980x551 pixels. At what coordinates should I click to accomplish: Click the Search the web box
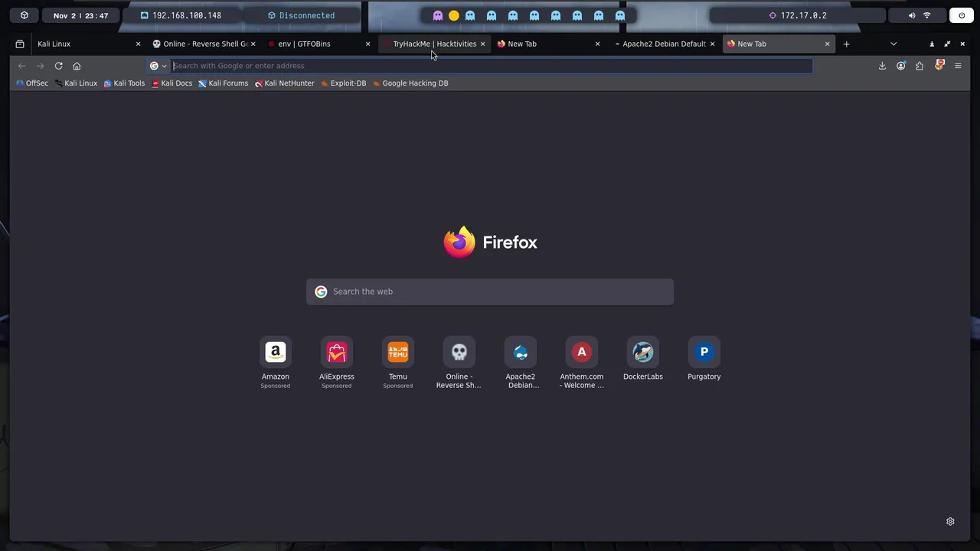pos(490,292)
